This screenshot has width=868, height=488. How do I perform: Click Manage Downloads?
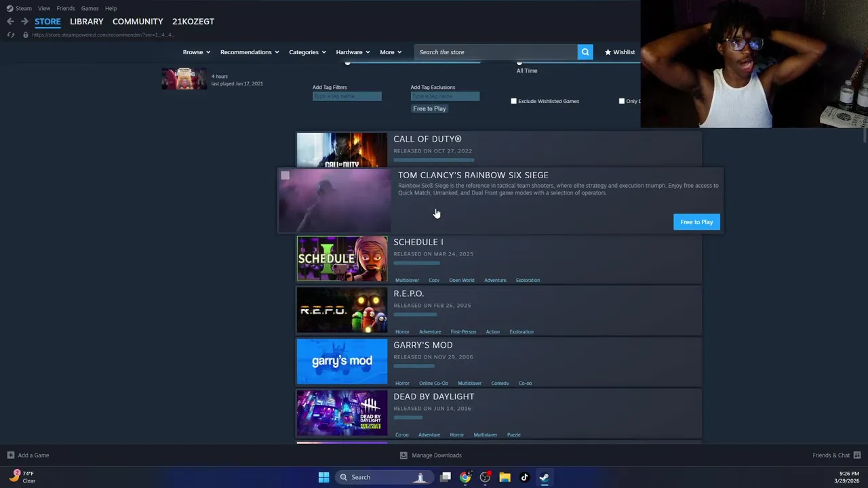(x=436, y=455)
